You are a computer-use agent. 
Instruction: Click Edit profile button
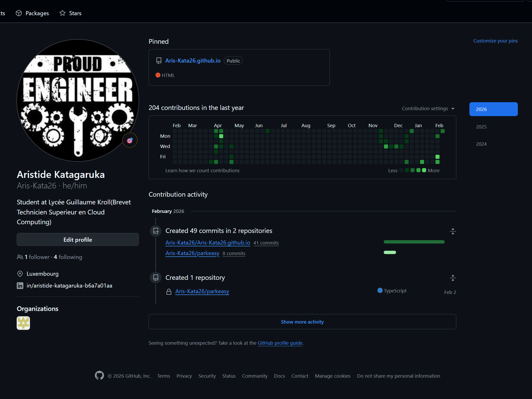78,239
